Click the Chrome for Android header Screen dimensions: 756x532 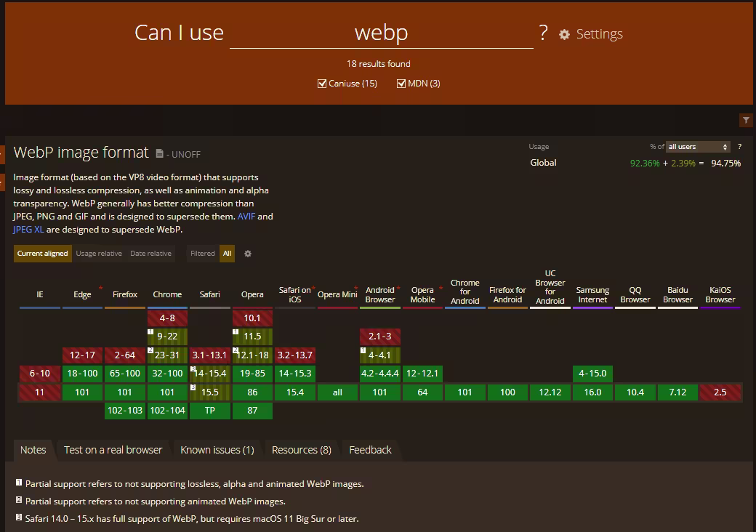(465, 291)
